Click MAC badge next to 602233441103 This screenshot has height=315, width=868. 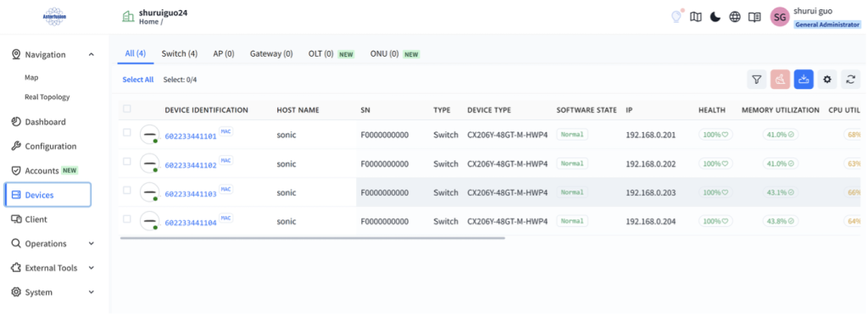(225, 189)
